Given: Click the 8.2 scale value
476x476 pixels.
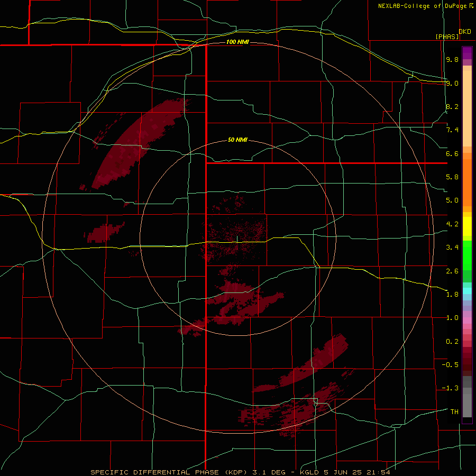Looking at the screenshot, I should (452, 106).
